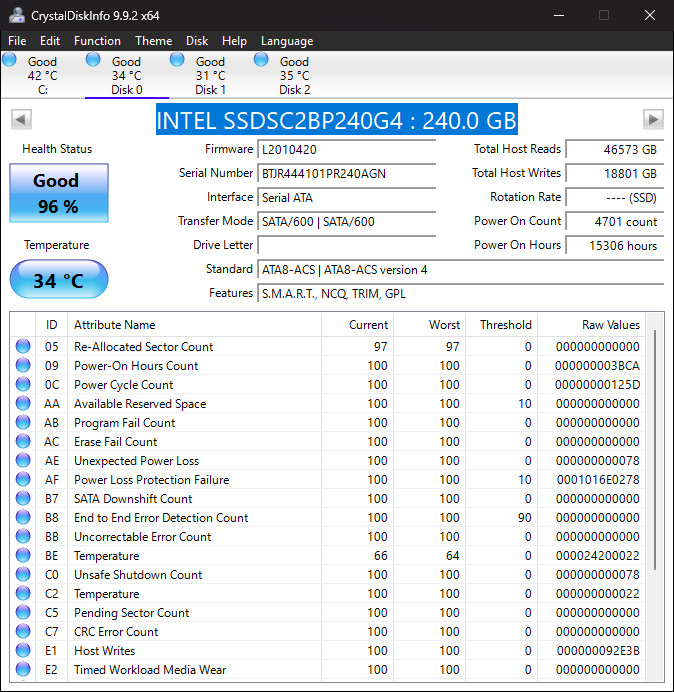Go to previous disk with left arrow
The width and height of the screenshot is (674, 692).
[x=21, y=119]
